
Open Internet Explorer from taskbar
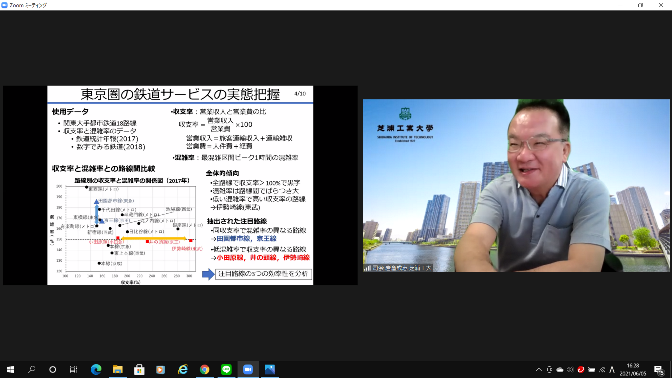point(183,369)
